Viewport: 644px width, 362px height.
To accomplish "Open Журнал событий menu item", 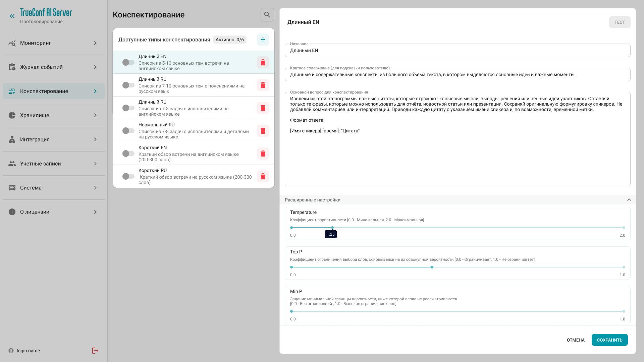I will 41,67.
